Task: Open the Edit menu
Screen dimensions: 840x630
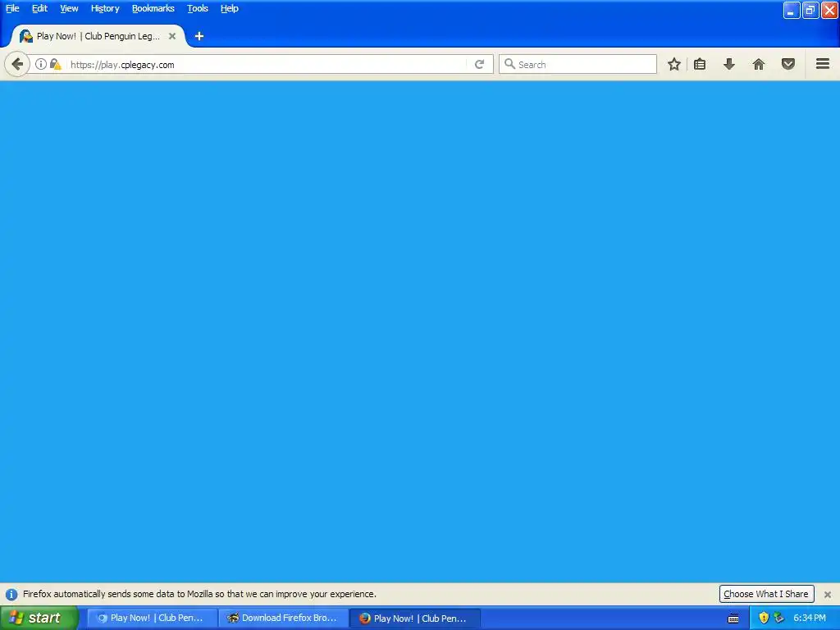Action: click(x=39, y=8)
